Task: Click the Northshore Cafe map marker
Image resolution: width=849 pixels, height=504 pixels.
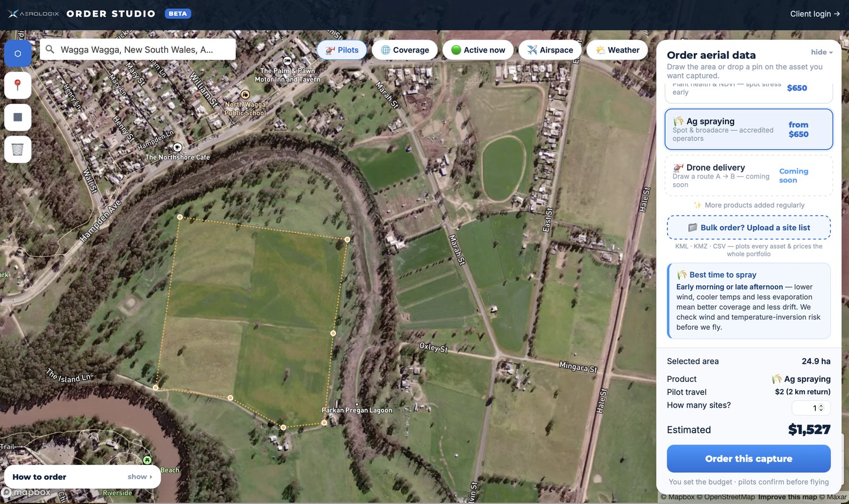Action: pos(177,147)
